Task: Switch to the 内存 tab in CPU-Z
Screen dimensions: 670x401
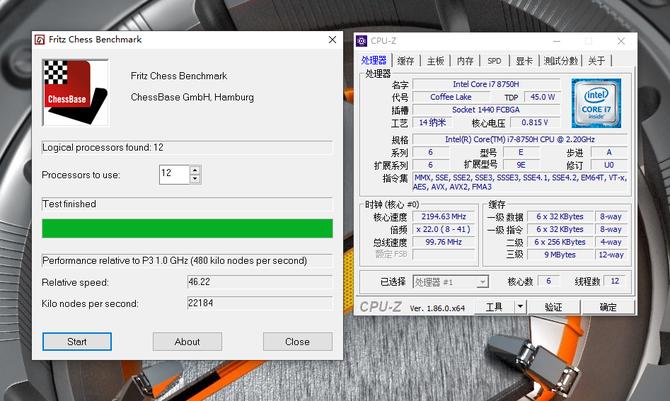Action: coord(465,61)
